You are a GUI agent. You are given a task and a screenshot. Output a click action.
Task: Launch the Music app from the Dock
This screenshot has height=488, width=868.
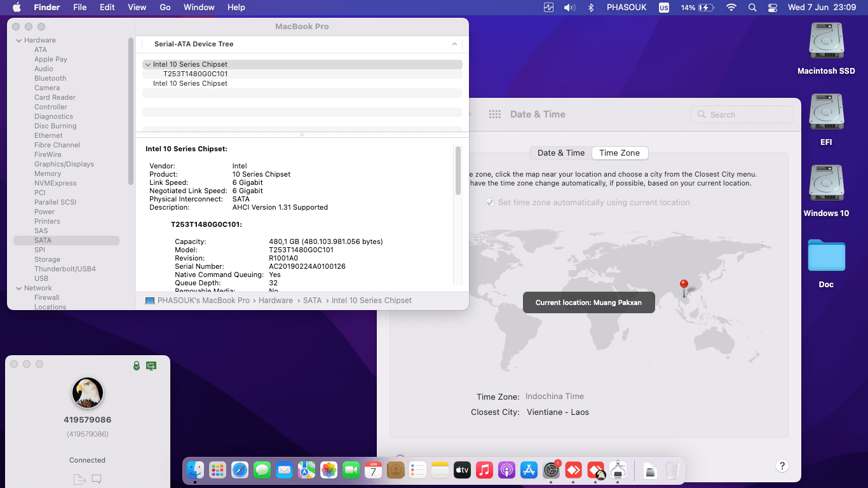[x=484, y=470]
